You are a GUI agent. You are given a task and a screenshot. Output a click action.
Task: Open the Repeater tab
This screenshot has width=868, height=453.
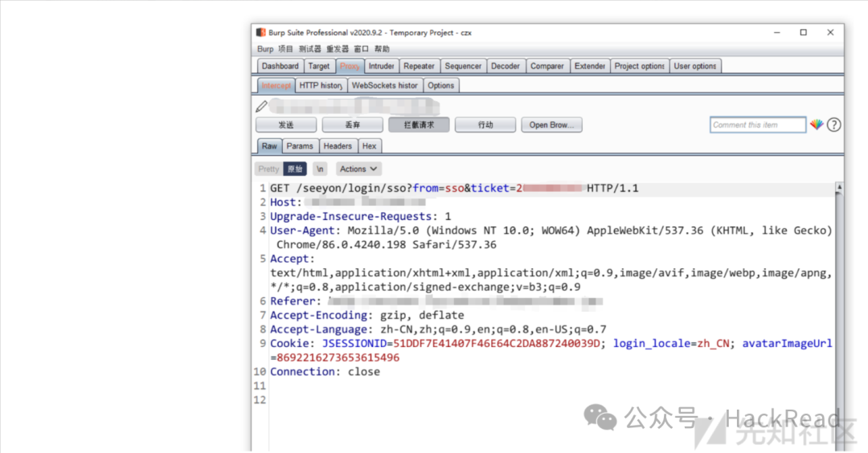click(x=419, y=66)
